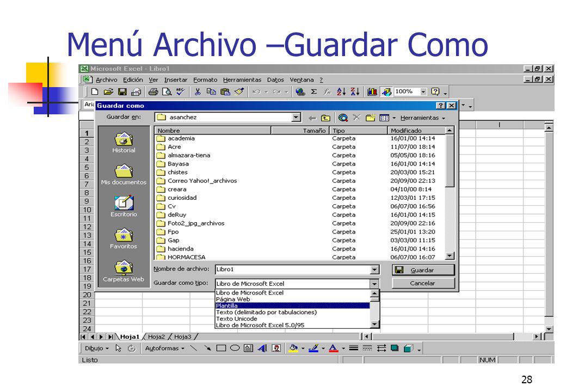Viewport: 566px width, 392px height.
Task: Click the dialog's help question mark button
Action: point(441,106)
